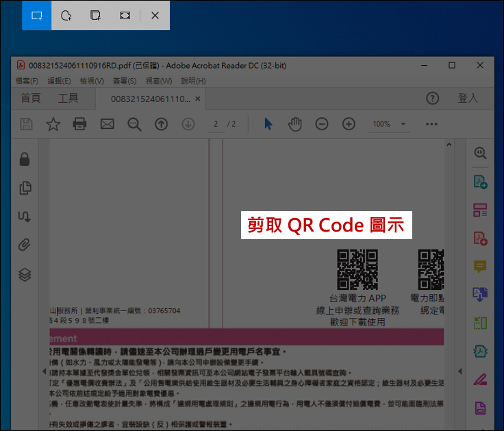Click the find text magnifier icon
This screenshot has height=431, width=504.
[x=134, y=125]
